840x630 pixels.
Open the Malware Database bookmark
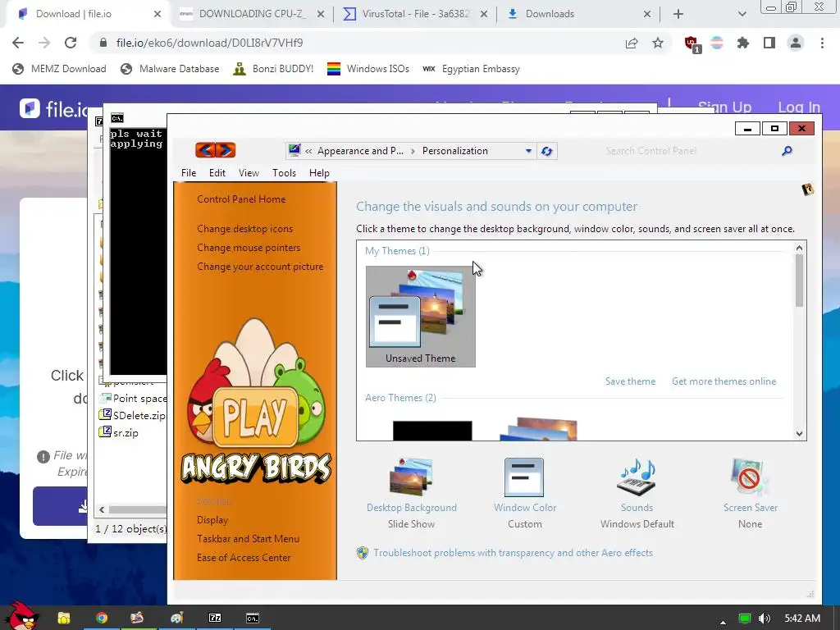[x=170, y=69]
